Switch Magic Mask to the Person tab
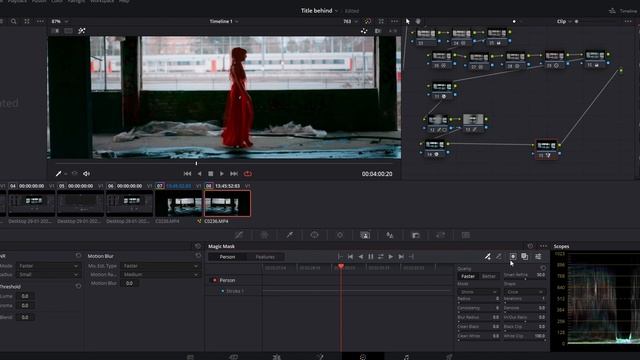 pos(227,257)
